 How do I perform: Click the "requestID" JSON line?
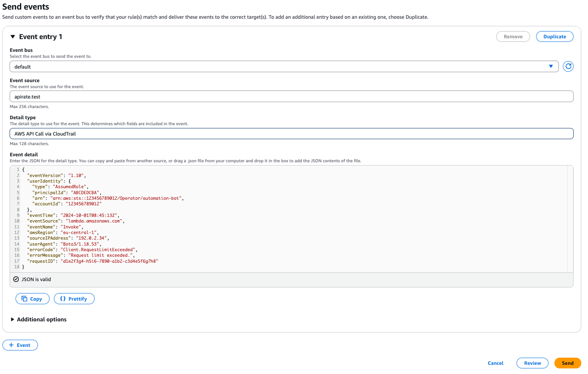(93, 261)
